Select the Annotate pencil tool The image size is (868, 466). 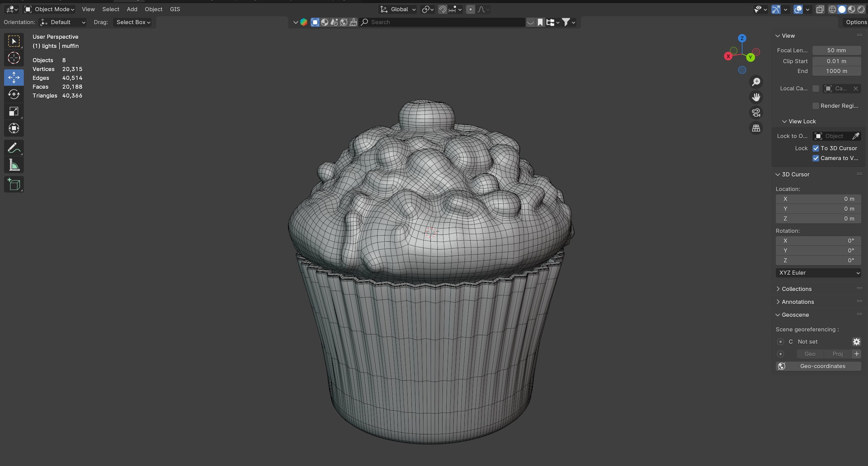pyautogui.click(x=14, y=148)
